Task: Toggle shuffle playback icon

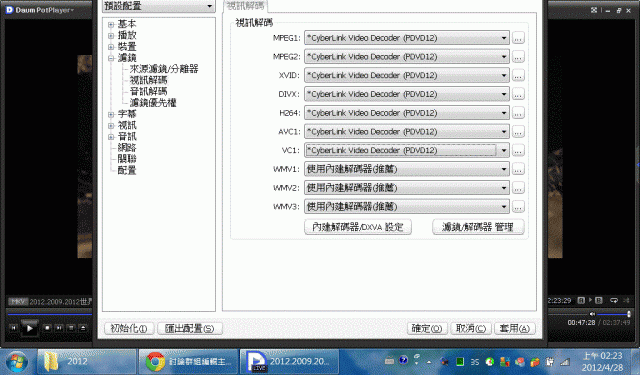Action: tap(627, 300)
